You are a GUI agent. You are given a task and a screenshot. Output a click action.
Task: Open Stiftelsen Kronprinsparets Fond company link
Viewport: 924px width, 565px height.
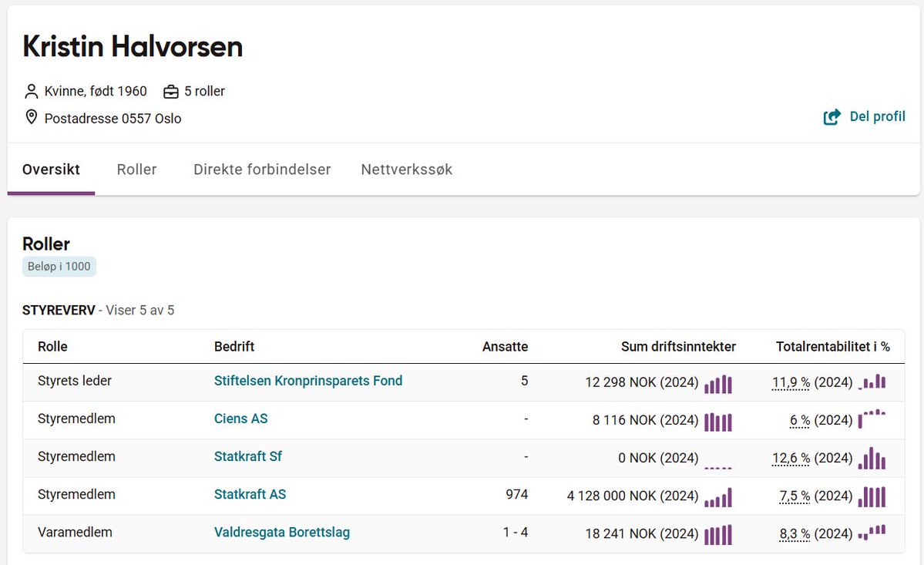(308, 381)
